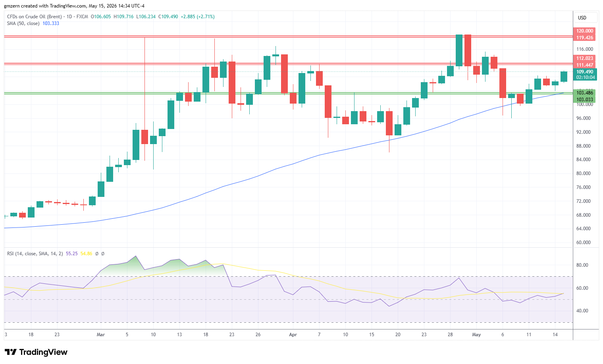
Task: Select the SMA (50, close) indicator legend
Action: pos(23,23)
